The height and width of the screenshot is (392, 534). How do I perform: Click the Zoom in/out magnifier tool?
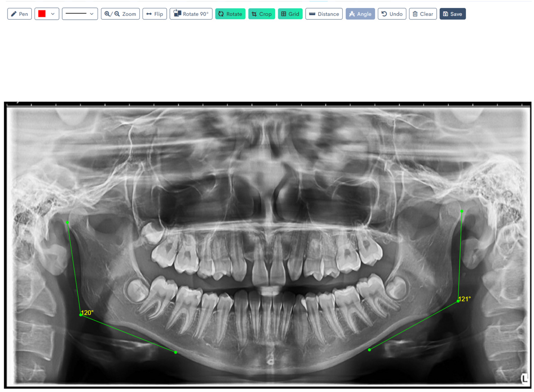[120, 14]
